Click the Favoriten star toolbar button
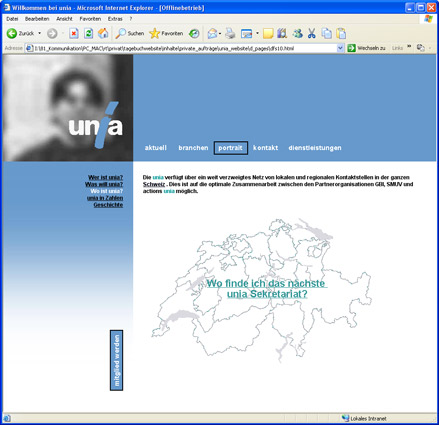The image size is (439, 425). pyautogui.click(x=166, y=33)
